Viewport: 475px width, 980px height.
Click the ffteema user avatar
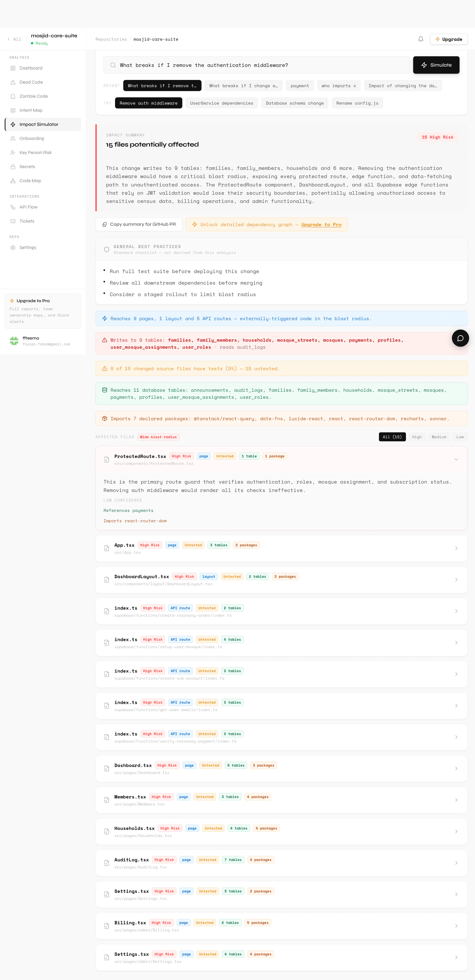click(x=14, y=341)
